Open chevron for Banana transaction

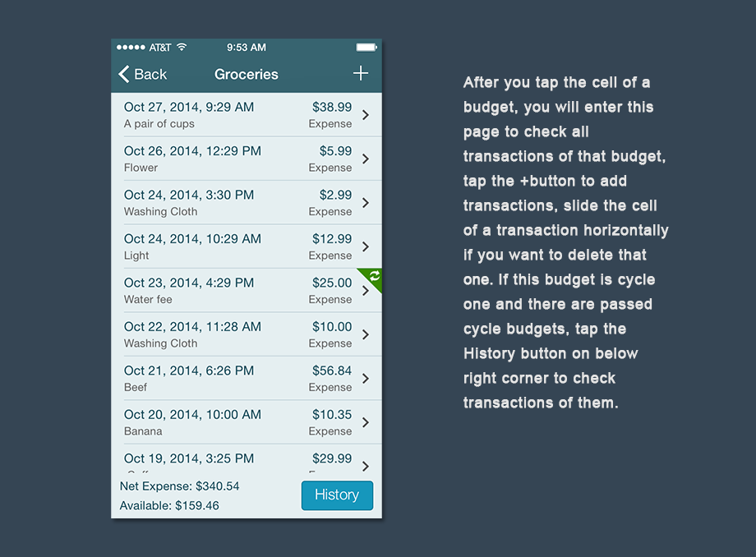click(x=366, y=422)
